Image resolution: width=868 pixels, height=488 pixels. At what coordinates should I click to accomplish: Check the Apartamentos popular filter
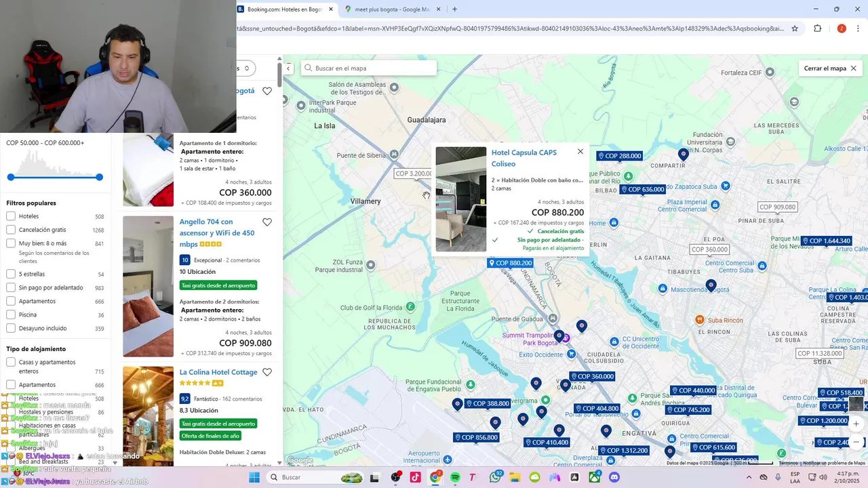tap(11, 301)
